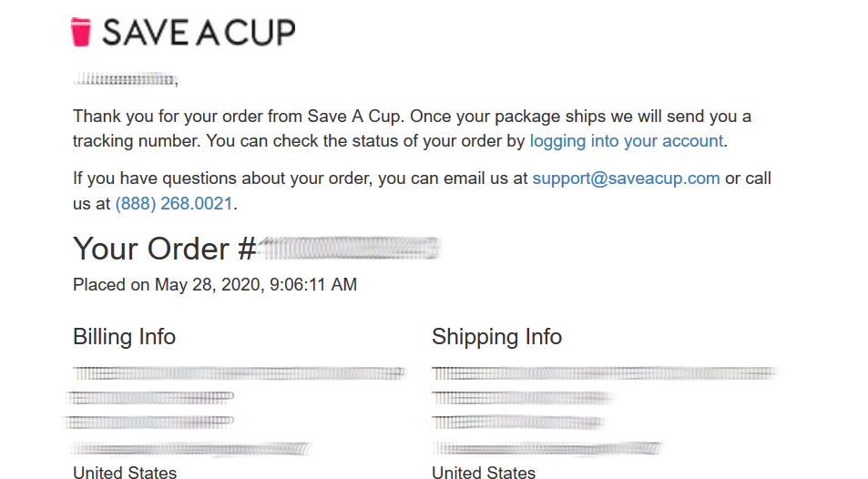Click United States under Billing Info
The width and height of the screenshot is (868, 479).
pyautogui.click(x=125, y=472)
